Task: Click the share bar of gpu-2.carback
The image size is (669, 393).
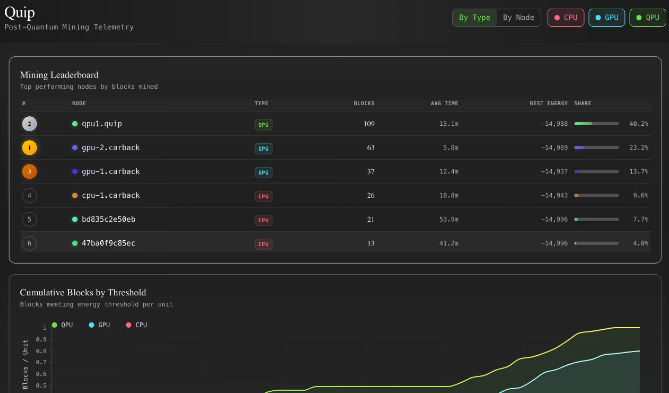Action: [x=596, y=148]
